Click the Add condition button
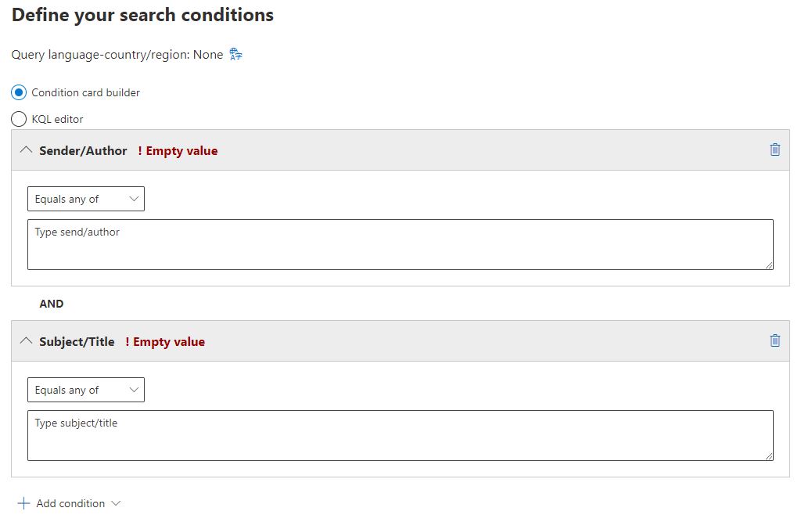Screen dimensions: 812x515 [x=69, y=503]
